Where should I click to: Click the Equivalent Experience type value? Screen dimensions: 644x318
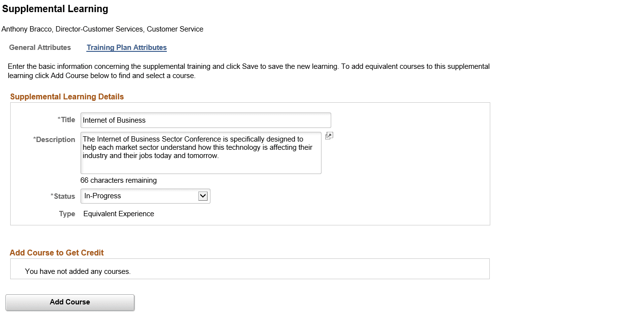(x=118, y=213)
